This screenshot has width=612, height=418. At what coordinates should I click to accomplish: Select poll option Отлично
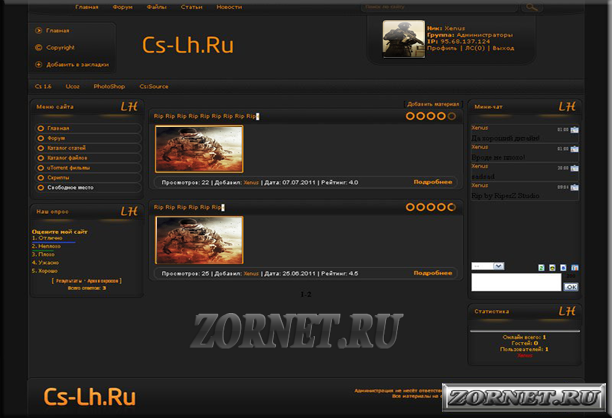[50, 238]
